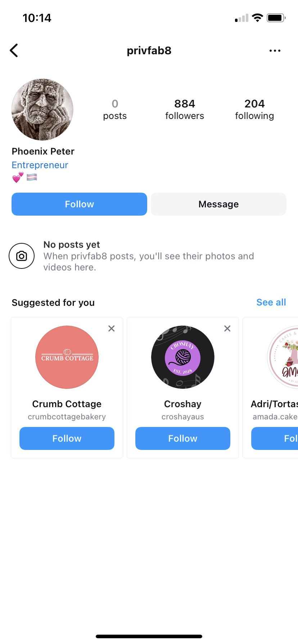View the 884 followers list
Viewport: 298px width, 644px height.
click(x=185, y=110)
